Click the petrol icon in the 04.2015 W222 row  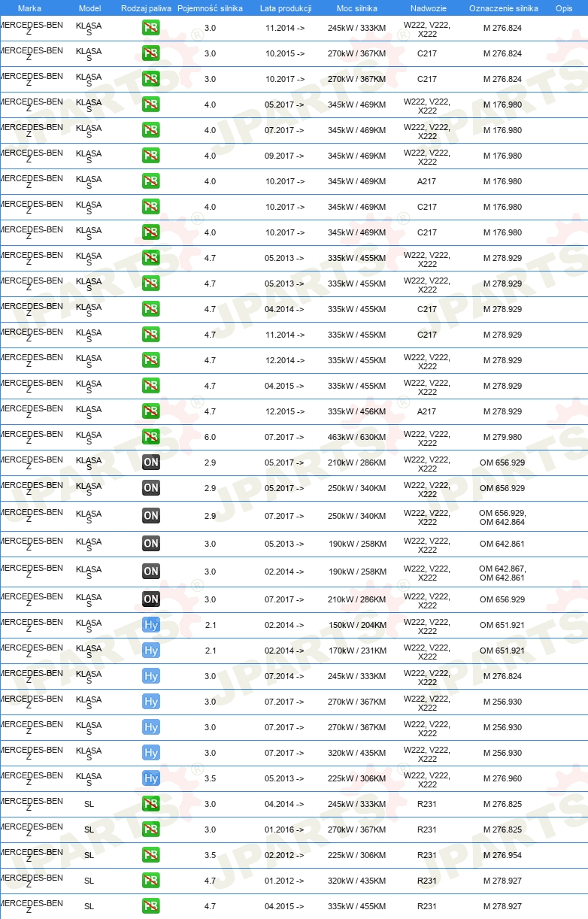coord(151,386)
